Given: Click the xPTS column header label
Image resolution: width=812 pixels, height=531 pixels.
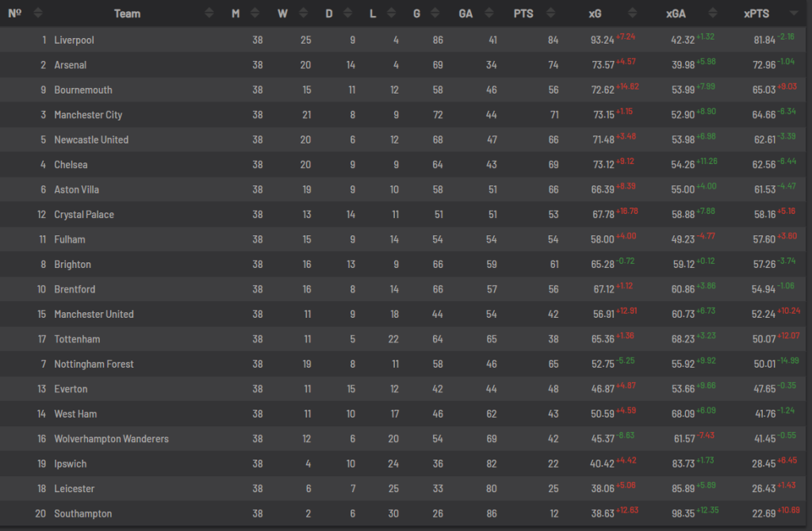Looking at the screenshot, I should pyautogui.click(x=756, y=13).
